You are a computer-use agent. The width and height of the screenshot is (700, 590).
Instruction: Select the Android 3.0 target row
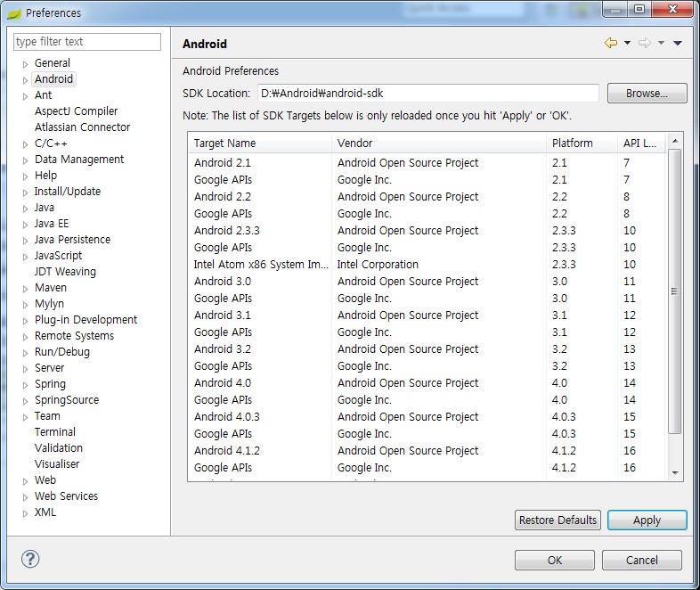point(427,282)
